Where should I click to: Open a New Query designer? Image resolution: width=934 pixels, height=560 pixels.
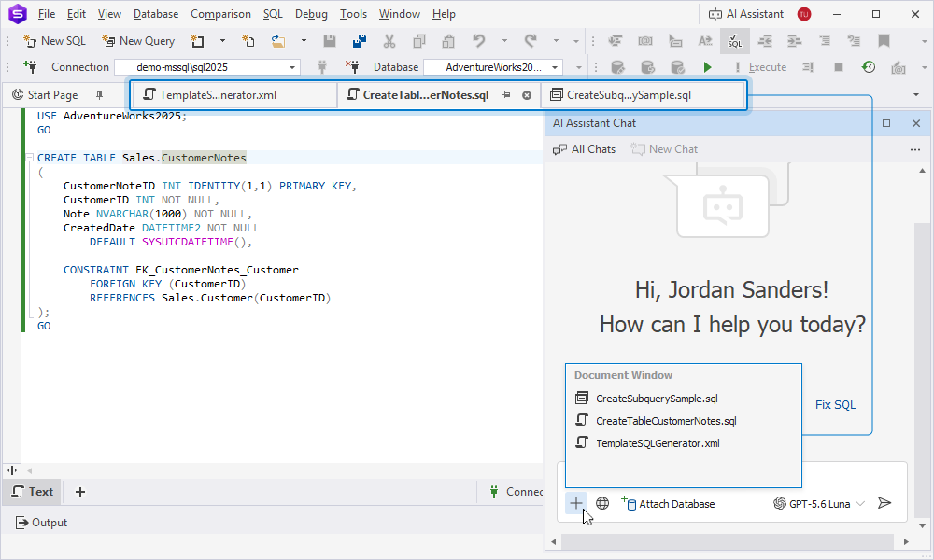(138, 41)
